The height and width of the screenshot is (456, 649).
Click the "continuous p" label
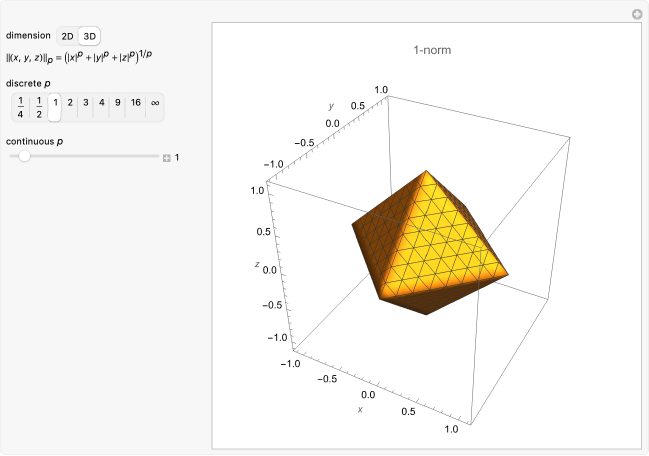click(x=34, y=141)
